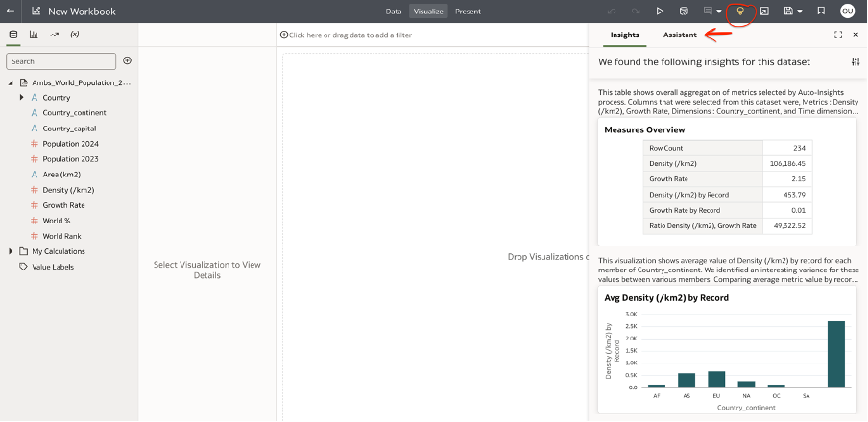Click the Value Labels tag icon
The image size is (868, 422).
(x=23, y=267)
